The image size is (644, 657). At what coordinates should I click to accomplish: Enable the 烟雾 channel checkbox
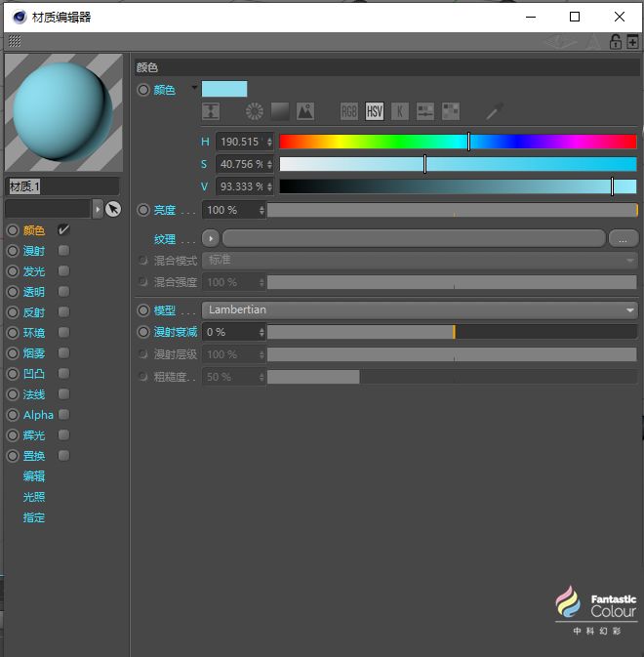click(x=63, y=352)
